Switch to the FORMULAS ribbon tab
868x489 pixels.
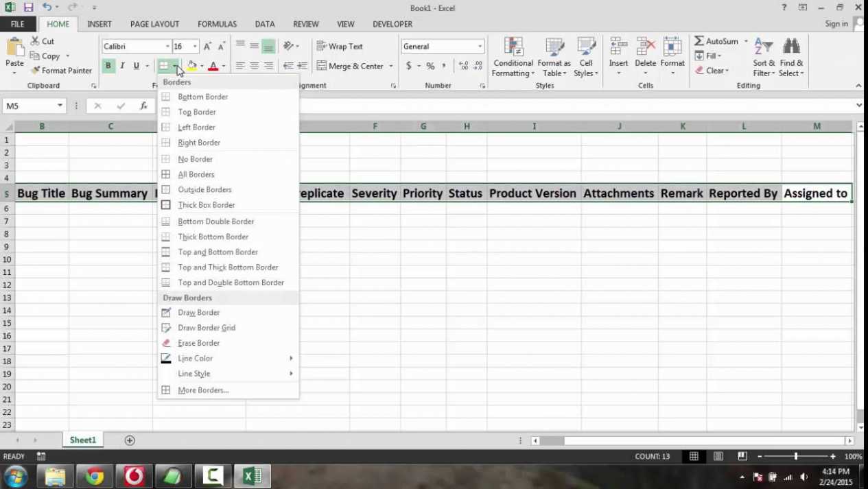coord(217,23)
